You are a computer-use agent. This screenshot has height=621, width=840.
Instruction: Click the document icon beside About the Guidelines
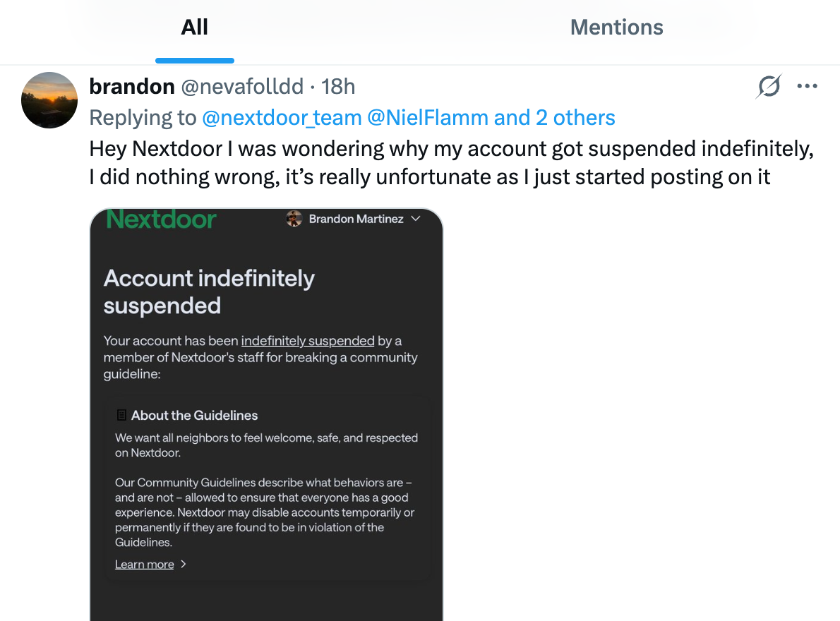click(121, 415)
